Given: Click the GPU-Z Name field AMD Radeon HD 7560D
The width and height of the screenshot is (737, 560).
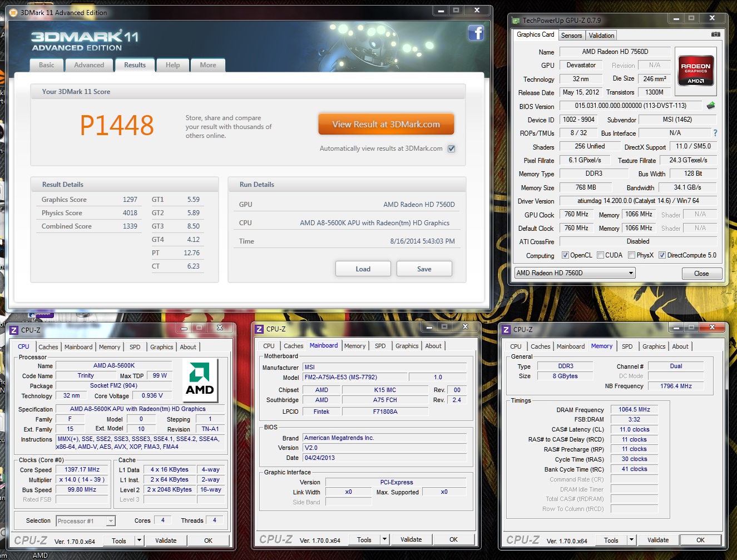Looking at the screenshot, I should 615,52.
